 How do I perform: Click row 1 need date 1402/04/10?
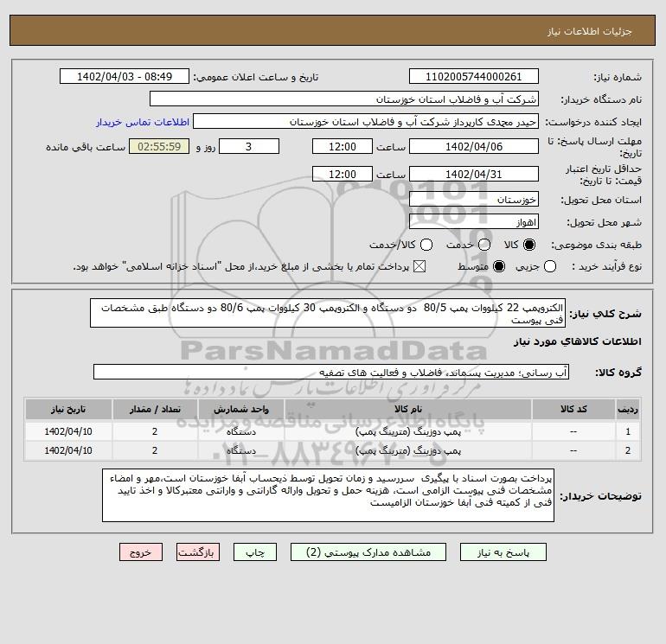pyautogui.click(x=68, y=431)
